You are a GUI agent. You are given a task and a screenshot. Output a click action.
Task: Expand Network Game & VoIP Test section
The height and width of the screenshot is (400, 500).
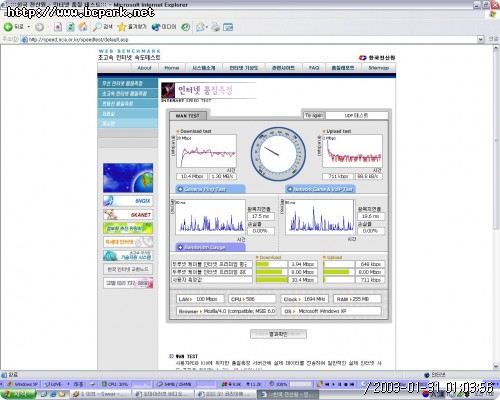coord(320,189)
